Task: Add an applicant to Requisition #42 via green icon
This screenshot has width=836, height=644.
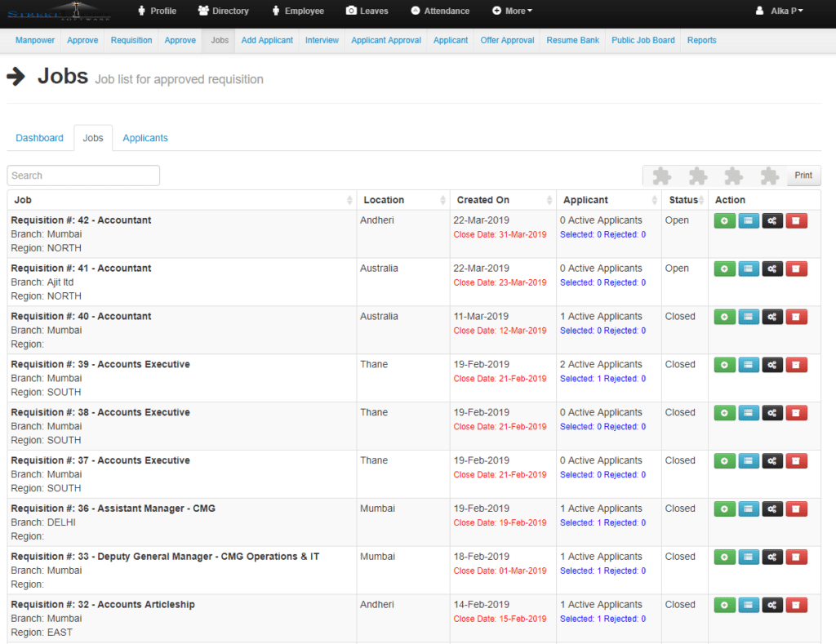Action: pos(724,220)
